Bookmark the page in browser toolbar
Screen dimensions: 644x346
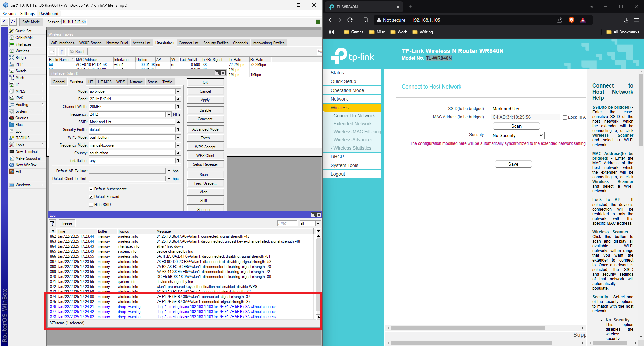[x=366, y=20]
